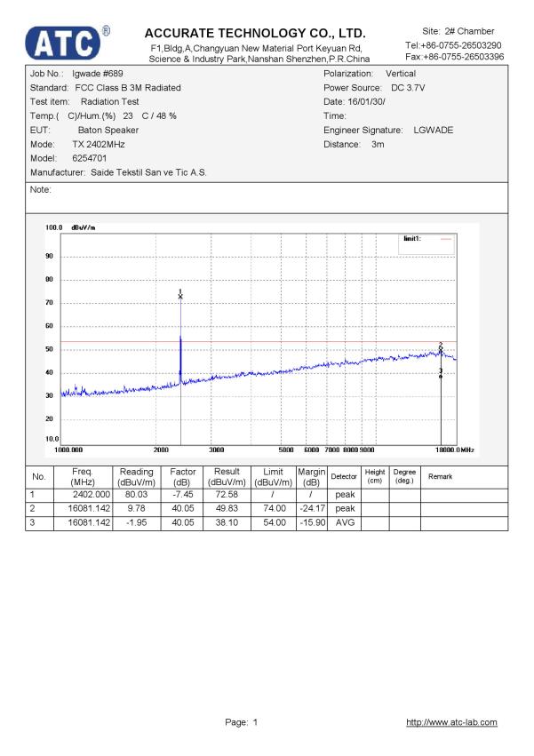Select distance value '3m'
This screenshot has height=756, width=534.
(378, 144)
